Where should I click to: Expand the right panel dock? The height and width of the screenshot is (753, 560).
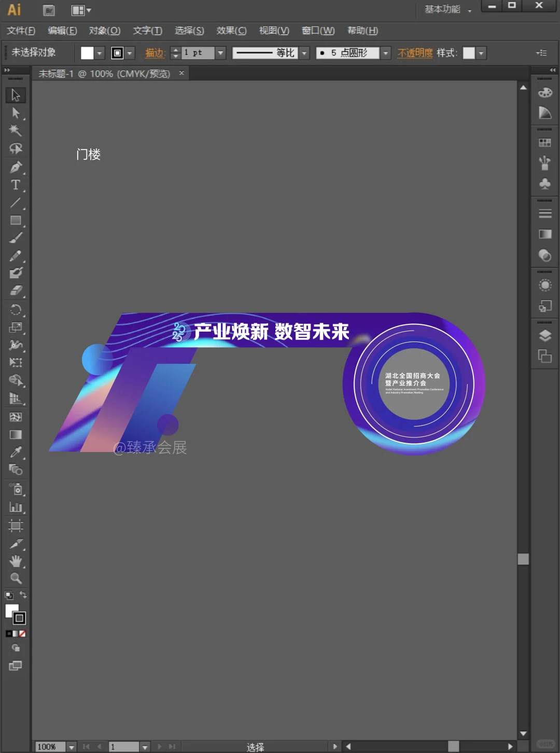point(553,70)
